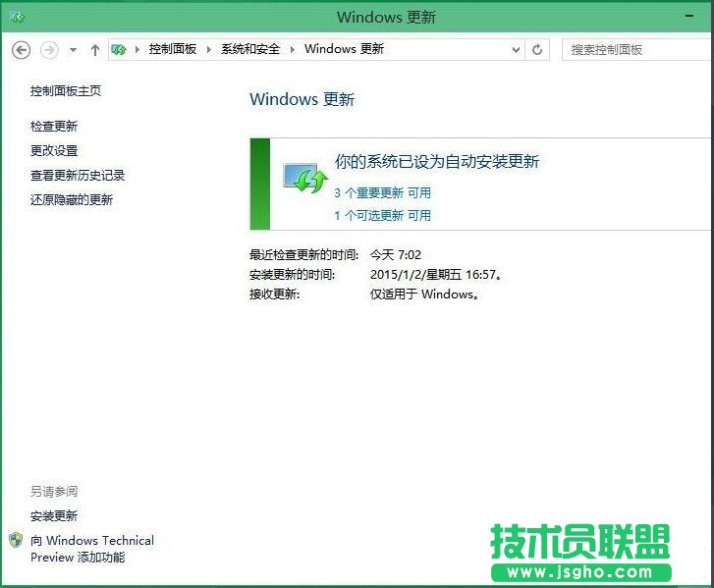This screenshot has width=714, height=588.
Task: Open the 控制面板主页 link
Action: (66, 91)
